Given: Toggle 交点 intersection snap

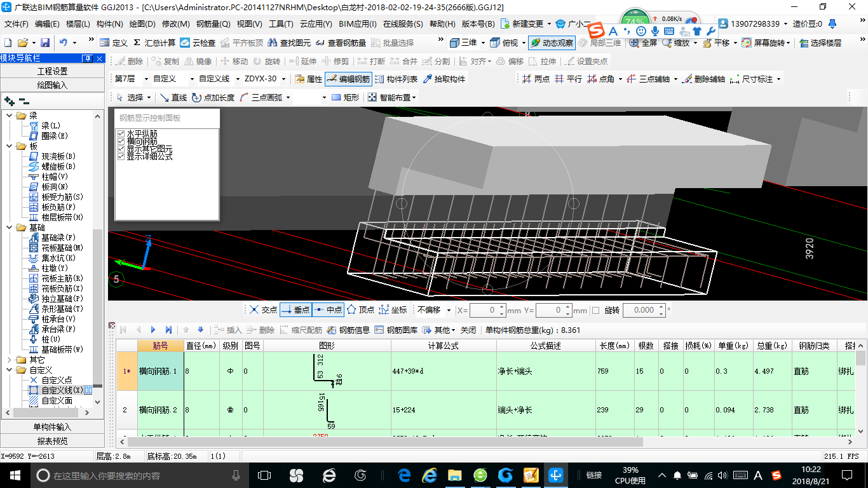Looking at the screenshot, I should tap(262, 310).
